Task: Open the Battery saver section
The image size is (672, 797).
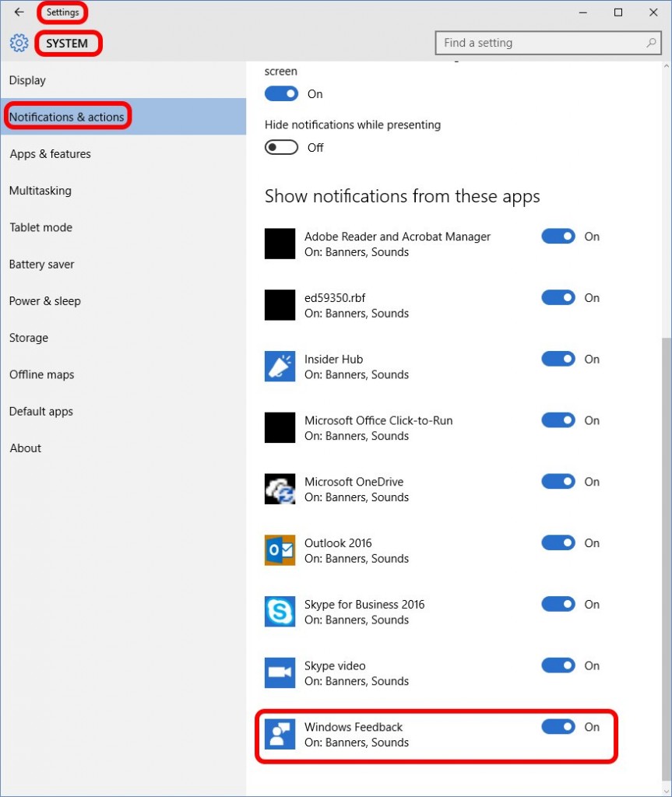Action: tap(41, 264)
